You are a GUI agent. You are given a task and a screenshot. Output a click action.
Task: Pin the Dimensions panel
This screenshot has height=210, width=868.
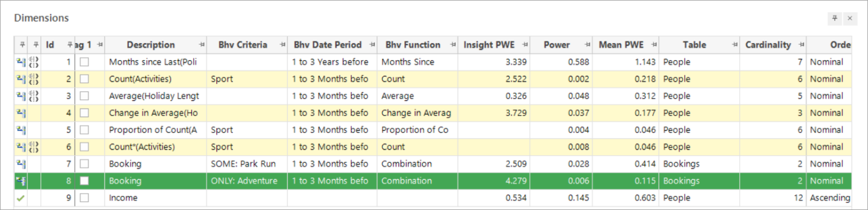click(x=835, y=19)
